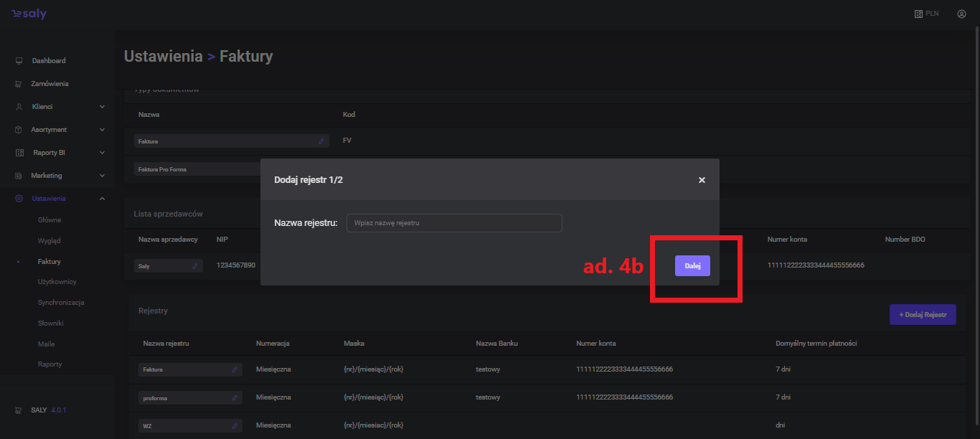The width and height of the screenshot is (980, 439).
Task: Expand the Raporty BI section
Action: 102,153
